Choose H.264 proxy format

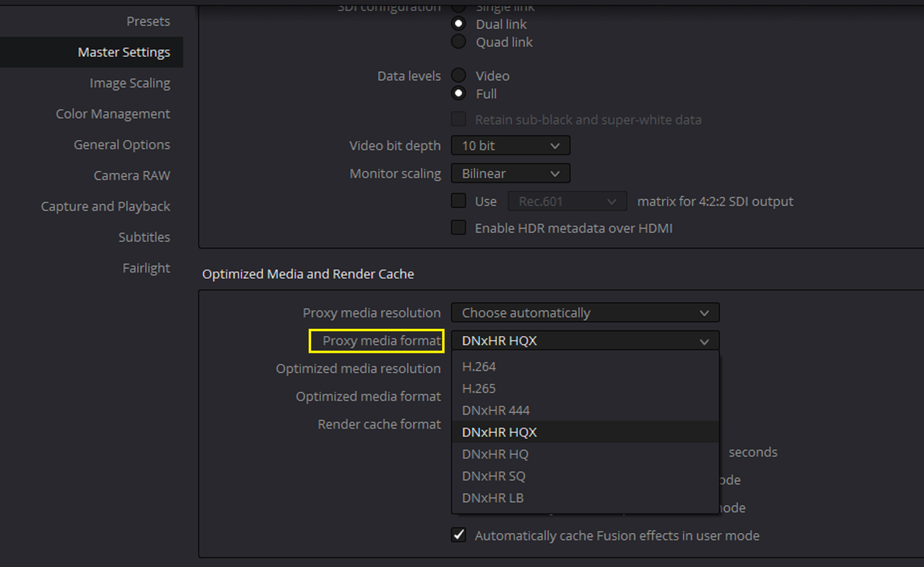[x=585, y=366]
